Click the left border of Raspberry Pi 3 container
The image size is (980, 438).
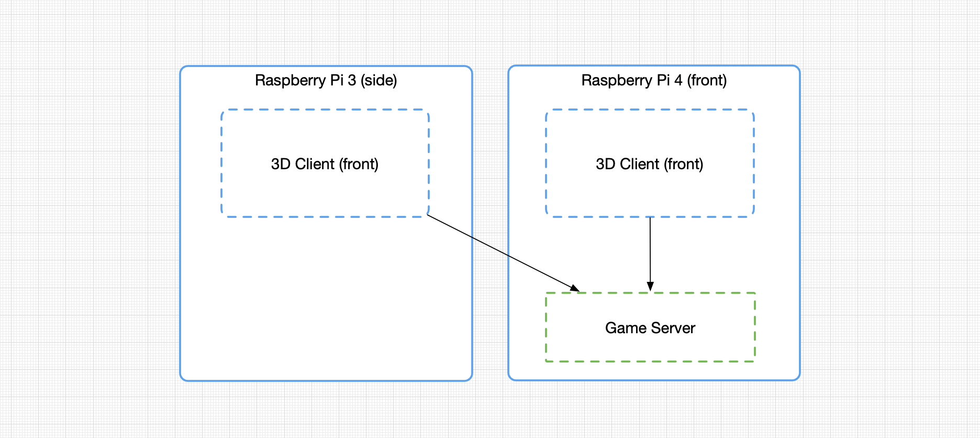180,236
